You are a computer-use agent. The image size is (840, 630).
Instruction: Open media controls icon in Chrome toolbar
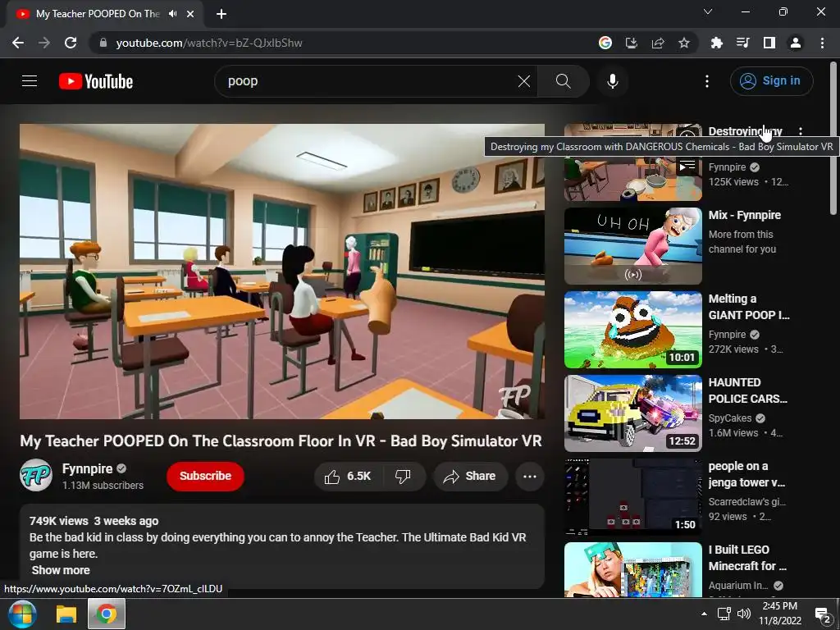pyautogui.click(x=743, y=43)
